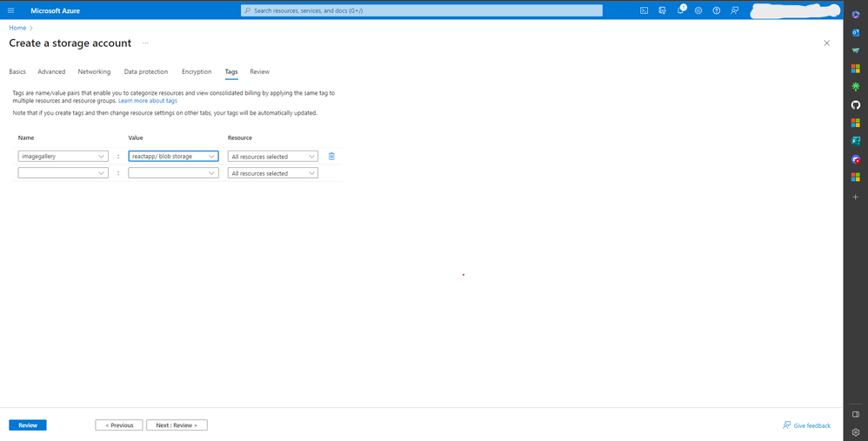The height and width of the screenshot is (441, 868).
Task: Follow the Learn more about tags link
Action: pos(148,101)
